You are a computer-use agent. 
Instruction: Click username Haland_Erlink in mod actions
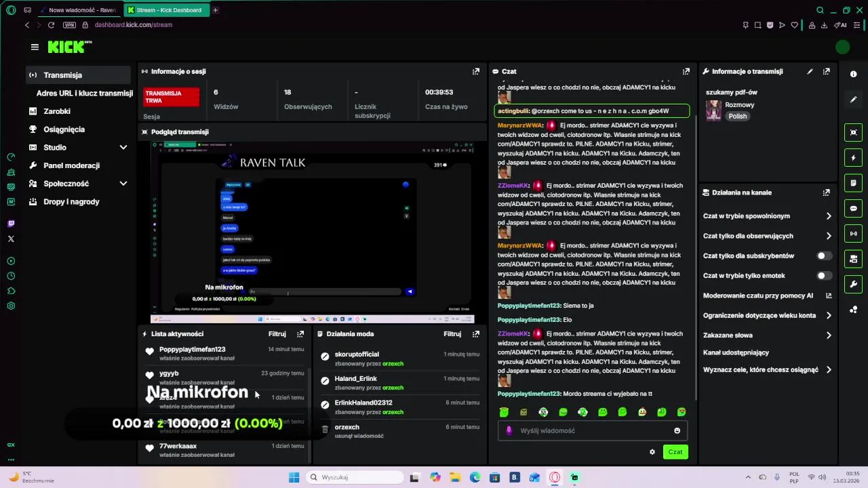point(355,378)
